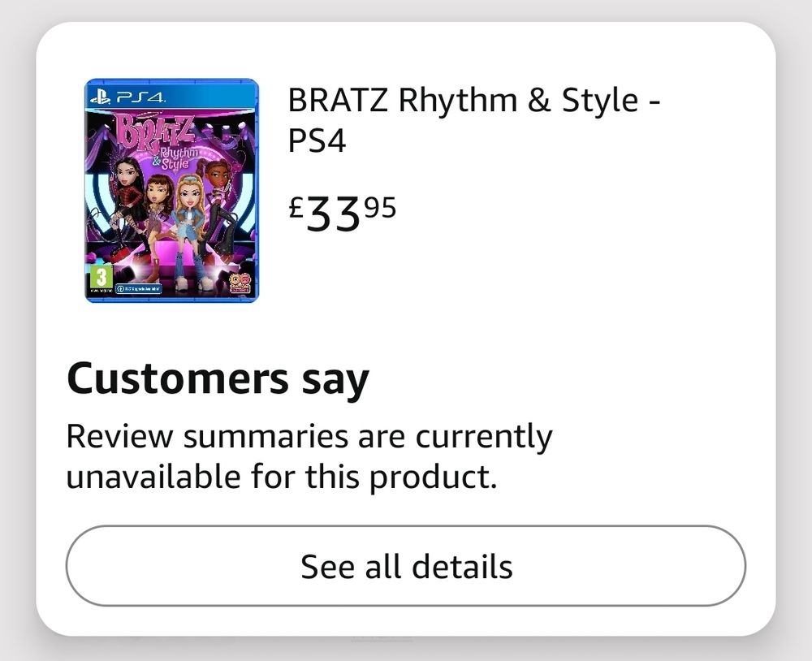Click the review summaries unavailable message

[309, 456]
